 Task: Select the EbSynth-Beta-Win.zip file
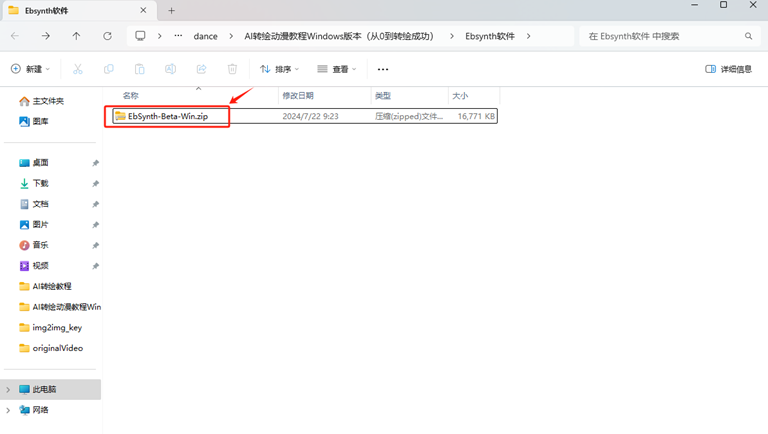[168, 116]
